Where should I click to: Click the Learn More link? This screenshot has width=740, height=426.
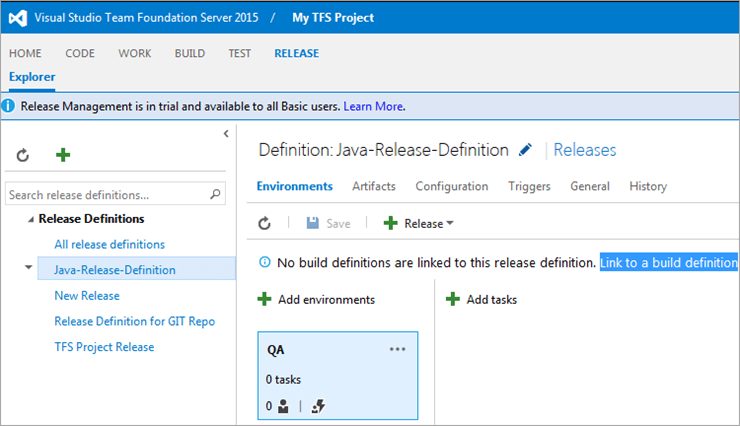tap(373, 106)
